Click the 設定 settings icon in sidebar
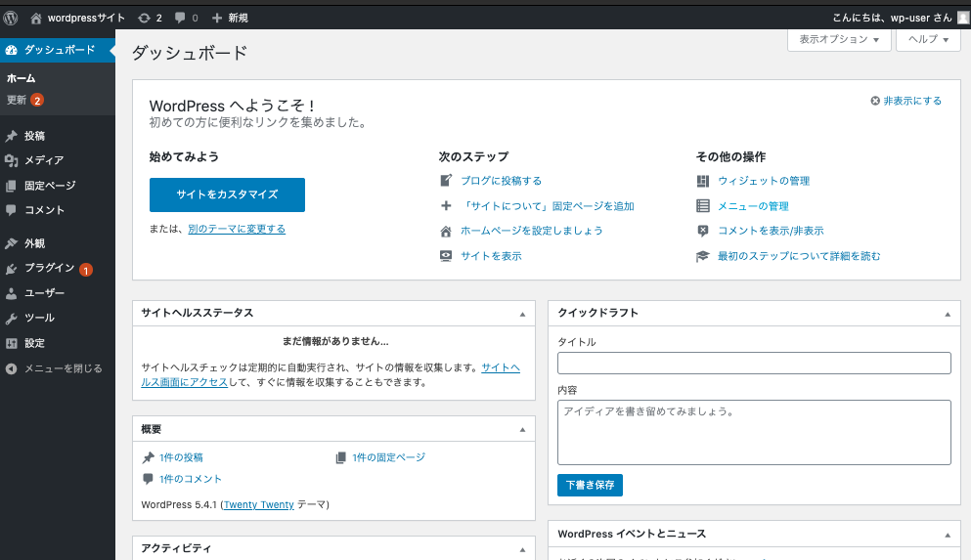This screenshot has height=560, width=971. [11, 343]
